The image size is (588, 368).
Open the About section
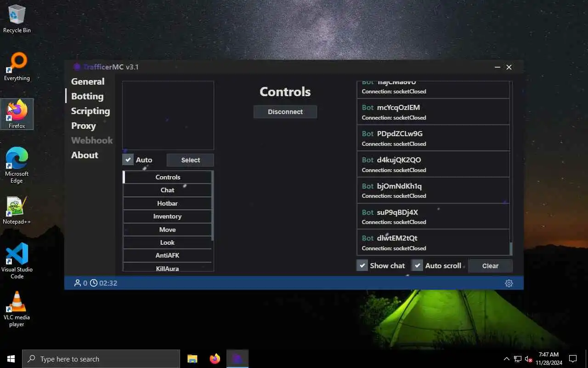click(x=85, y=155)
